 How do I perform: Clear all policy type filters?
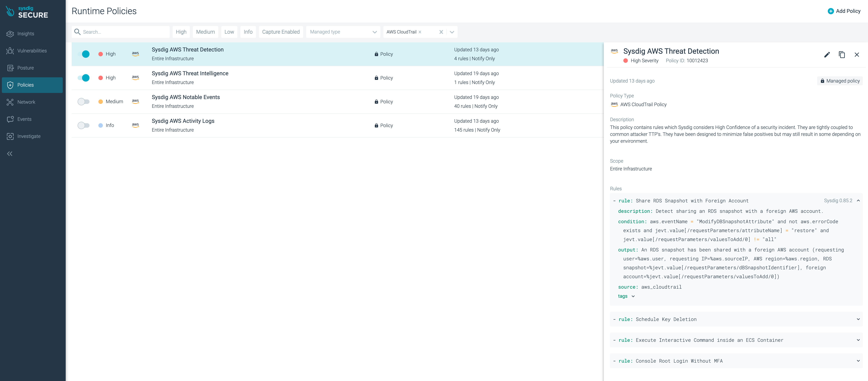(441, 32)
